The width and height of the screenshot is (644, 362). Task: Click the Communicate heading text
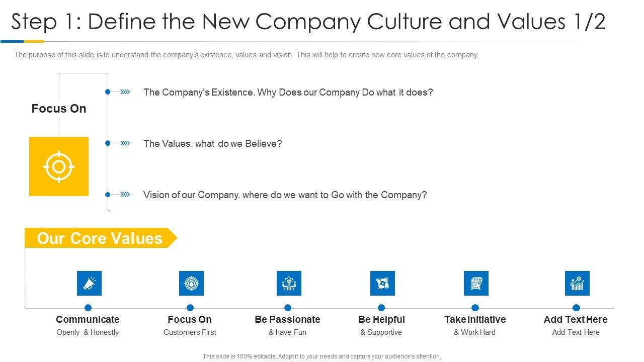pyautogui.click(x=88, y=319)
